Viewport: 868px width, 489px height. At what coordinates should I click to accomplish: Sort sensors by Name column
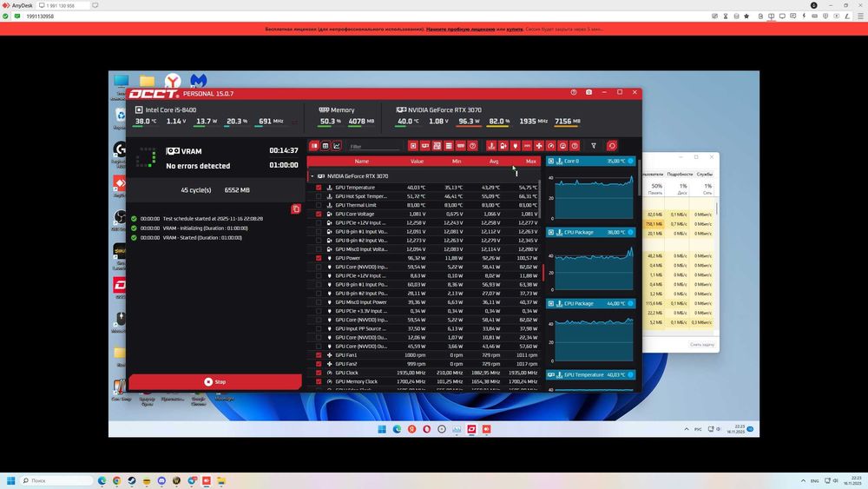click(x=361, y=162)
